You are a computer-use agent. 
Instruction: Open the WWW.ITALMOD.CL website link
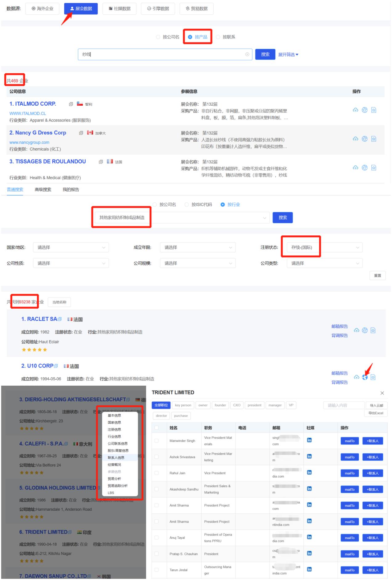pos(28,113)
